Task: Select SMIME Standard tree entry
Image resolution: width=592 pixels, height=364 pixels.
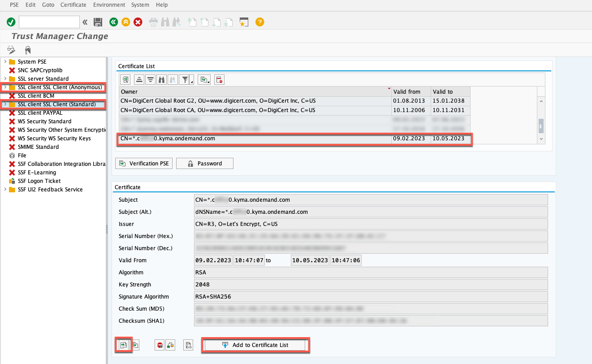Action: tap(38, 147)
